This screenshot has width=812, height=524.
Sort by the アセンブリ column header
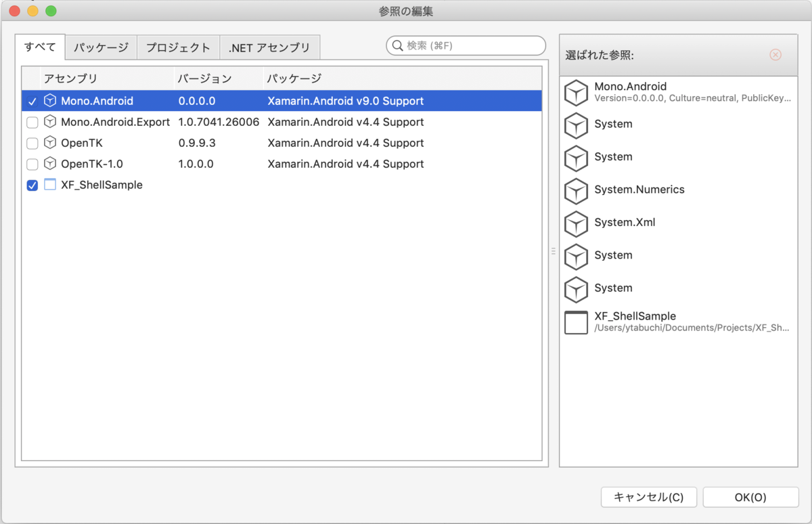(108, 79)
